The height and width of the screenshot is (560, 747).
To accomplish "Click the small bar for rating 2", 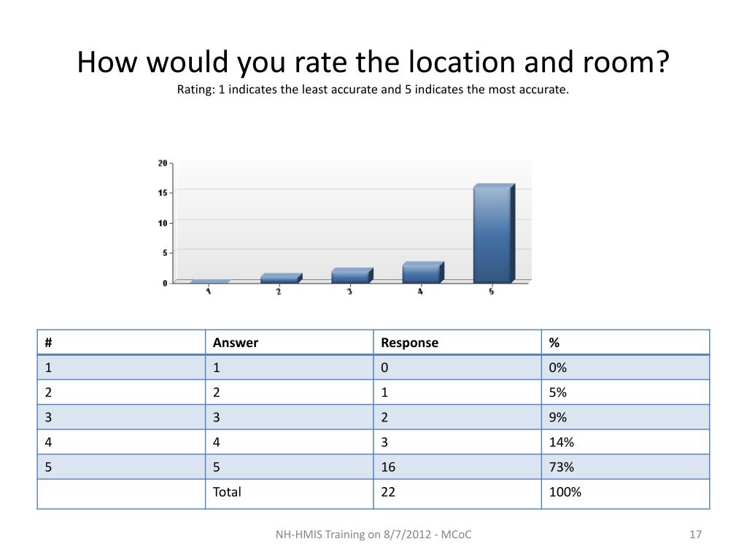I will 281,279.
